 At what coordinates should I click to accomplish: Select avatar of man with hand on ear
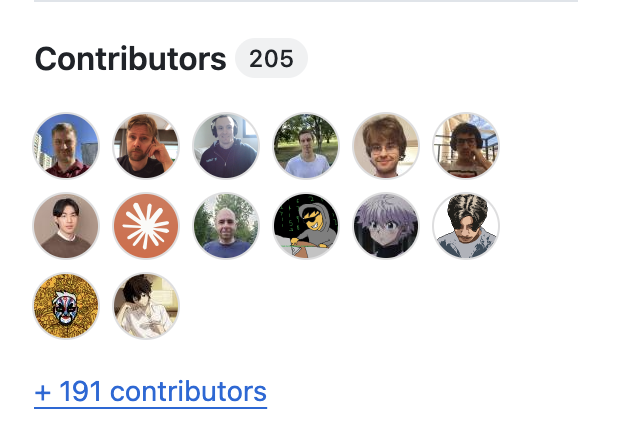(x=146, y=146)
